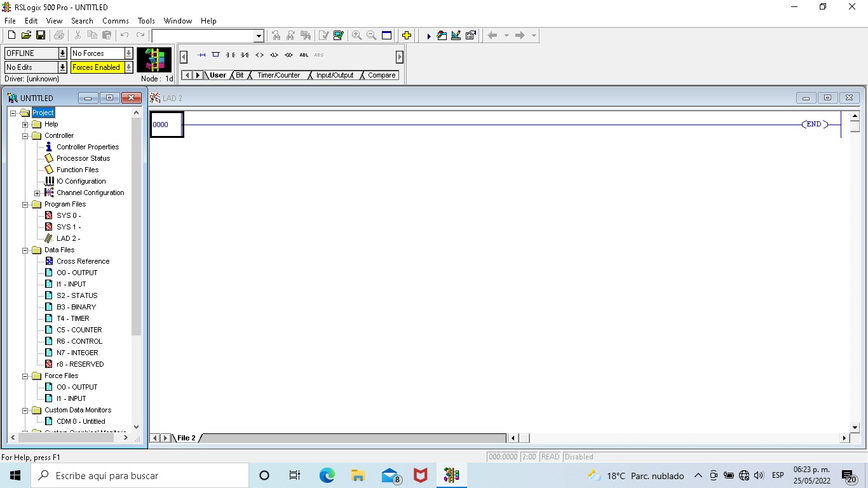This screenshot has width=868, height=488.
Task: Switch to the Bit instruction tab
Action: click(240, 75)
